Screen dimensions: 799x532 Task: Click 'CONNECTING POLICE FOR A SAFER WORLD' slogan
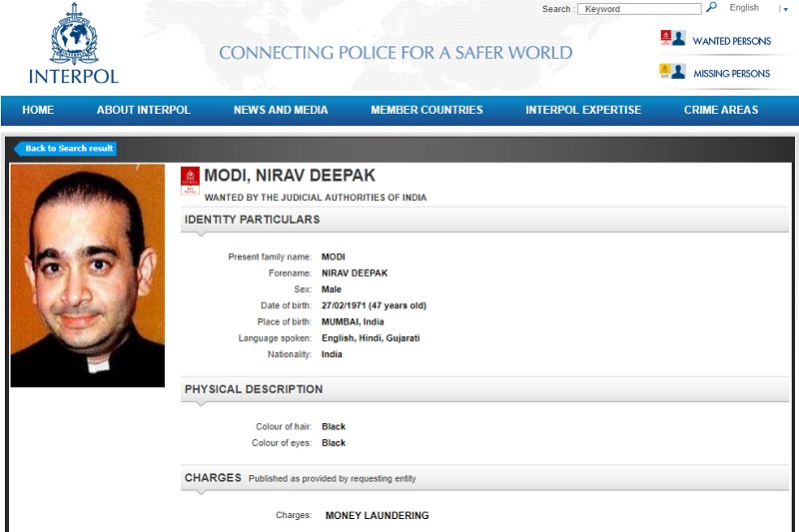(x=396, y=53)
